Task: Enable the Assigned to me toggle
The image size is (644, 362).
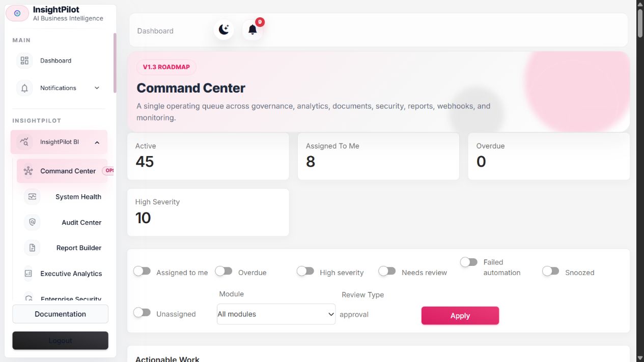Action: pos(142,271)
